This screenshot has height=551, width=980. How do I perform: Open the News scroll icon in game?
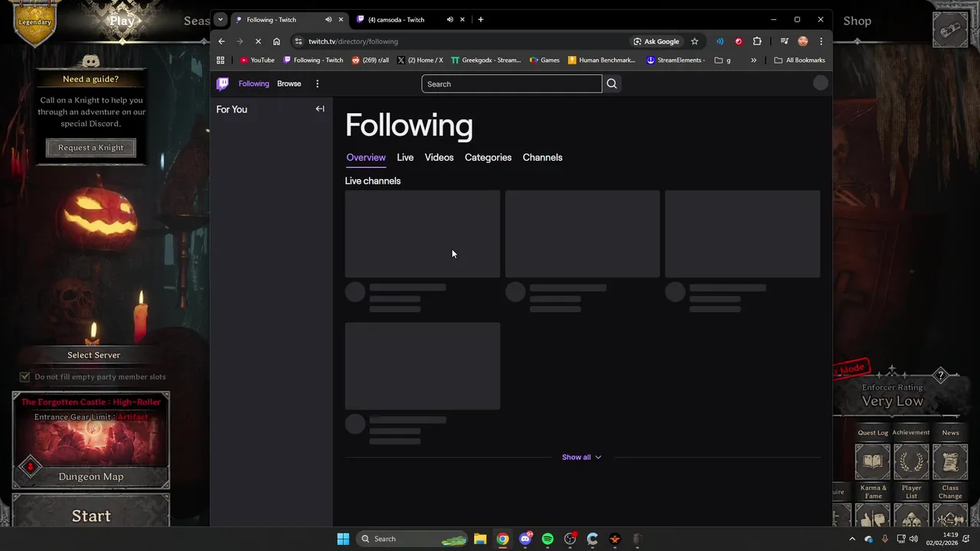950,461
